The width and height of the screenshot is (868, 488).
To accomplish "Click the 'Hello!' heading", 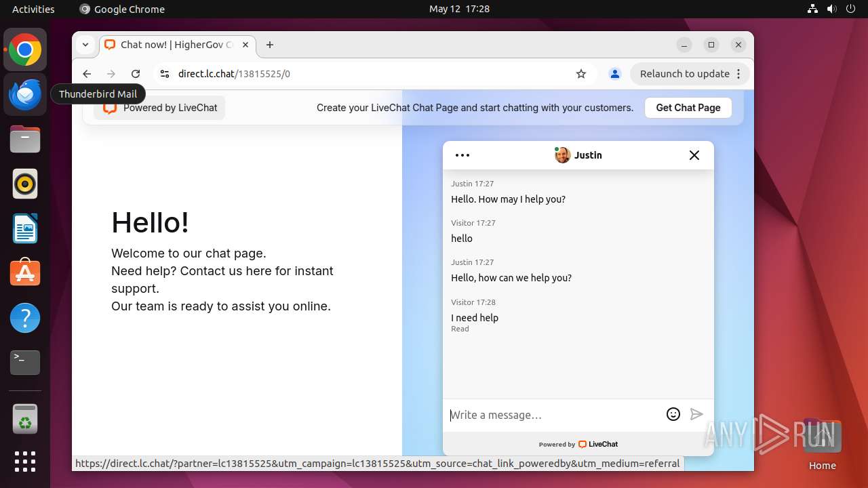I will (x=150, y=222).
